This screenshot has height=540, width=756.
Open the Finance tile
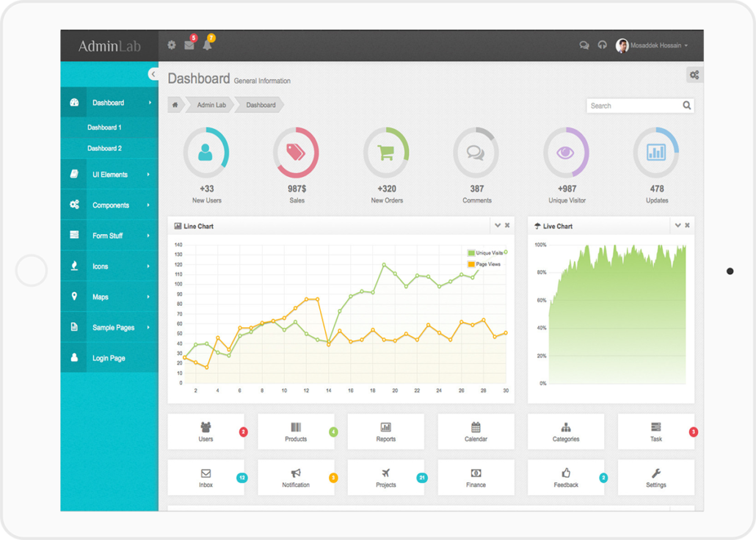click(476, 478)
